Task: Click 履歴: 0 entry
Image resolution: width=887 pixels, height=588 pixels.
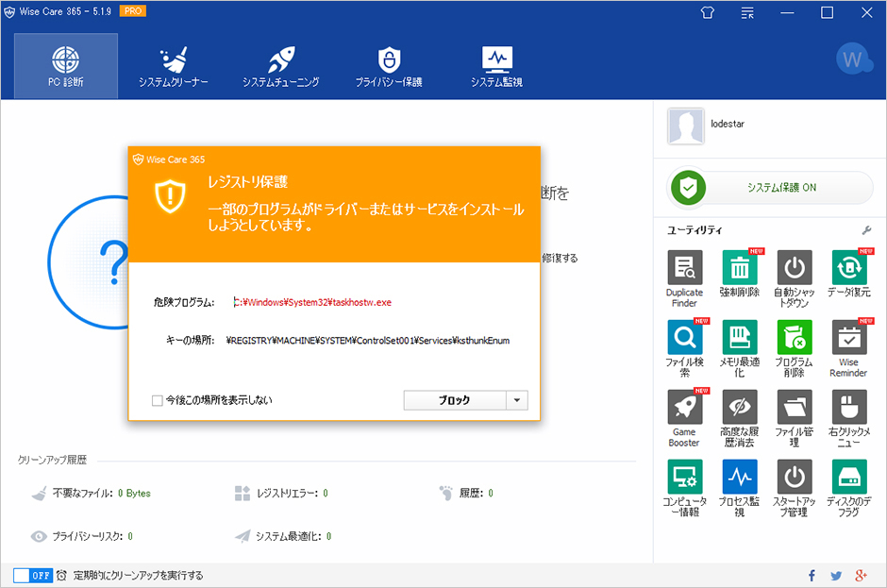Action: 466,493
